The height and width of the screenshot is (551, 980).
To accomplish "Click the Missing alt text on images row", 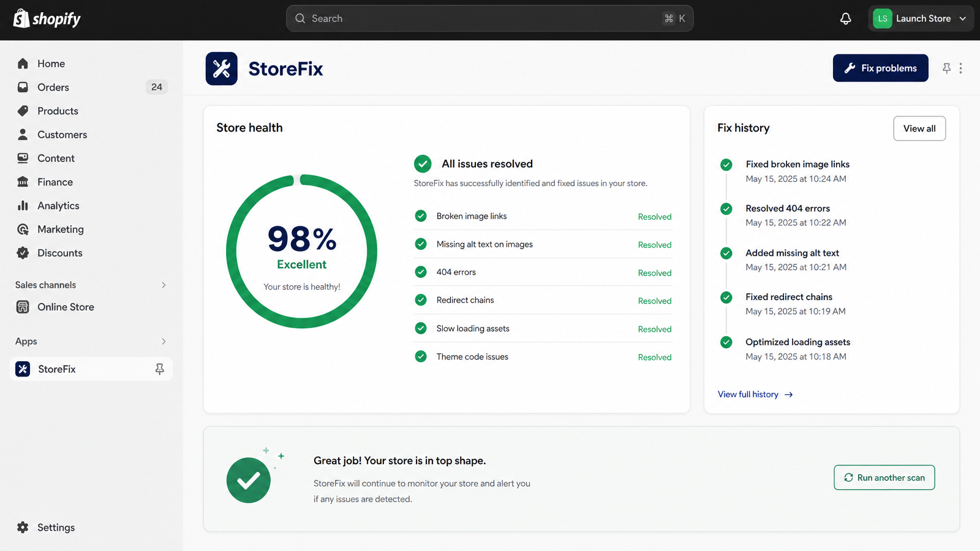I will click(x=543, y=244).
